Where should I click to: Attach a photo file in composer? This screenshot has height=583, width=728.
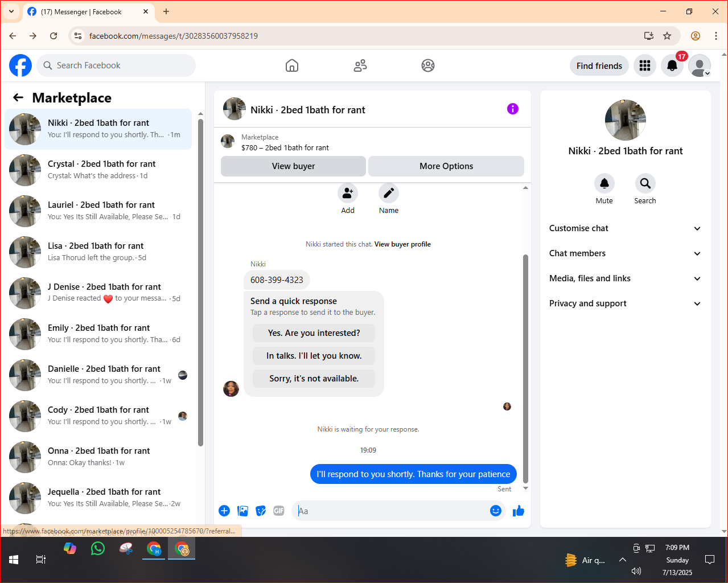coord(243,511)
